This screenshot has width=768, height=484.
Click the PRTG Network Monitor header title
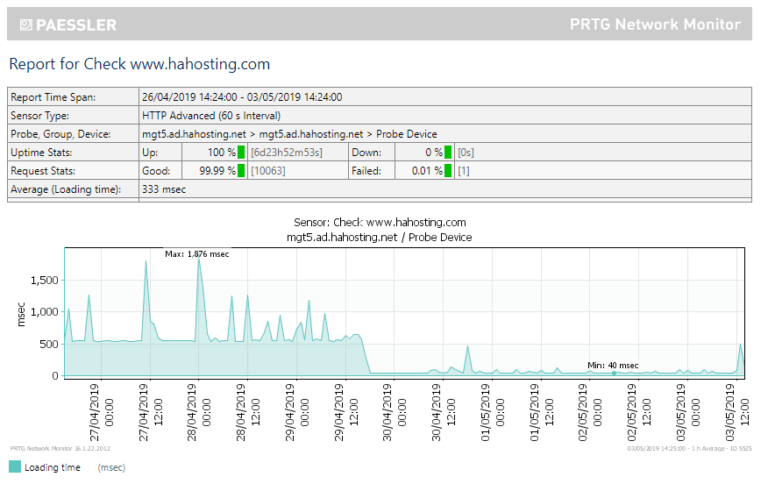tap(655, 24)
